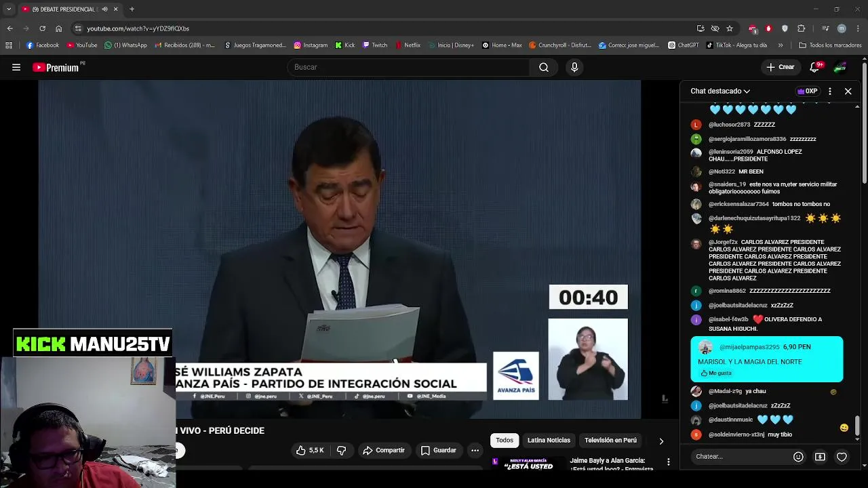Open the Netflix bookmark
Image resolution: width=868 pixels, height=488 pixels.
[x=408, y=45]
